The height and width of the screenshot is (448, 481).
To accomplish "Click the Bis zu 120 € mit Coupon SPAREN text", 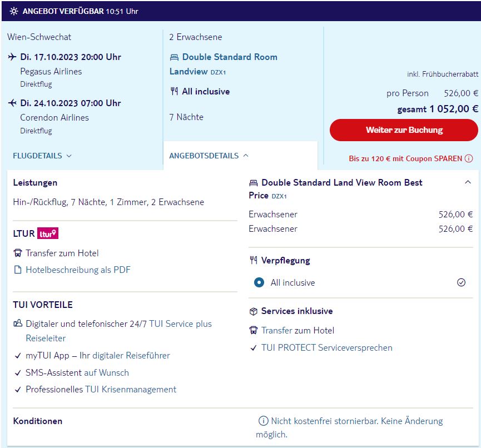I will [x=405, y=158].
